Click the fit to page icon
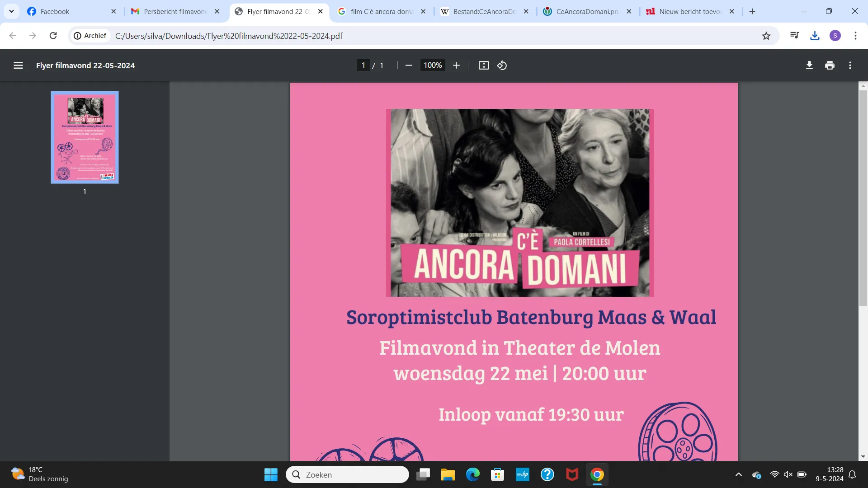Screen dimensions: 868x488 484,66
